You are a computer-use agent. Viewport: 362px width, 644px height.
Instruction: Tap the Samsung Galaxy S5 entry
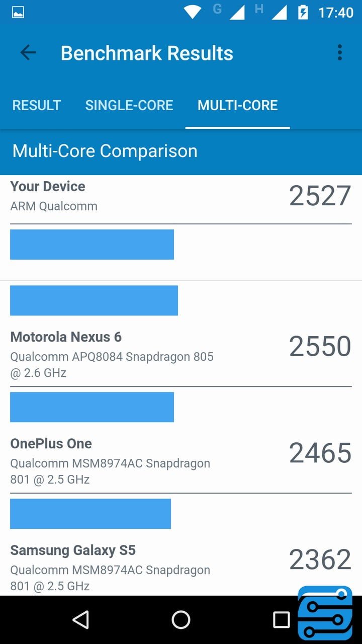click(73, 550)
